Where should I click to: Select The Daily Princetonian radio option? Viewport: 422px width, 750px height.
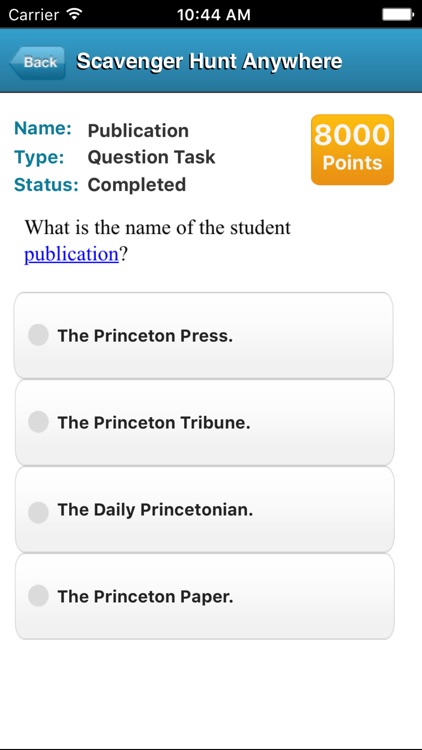click(38, 513)
